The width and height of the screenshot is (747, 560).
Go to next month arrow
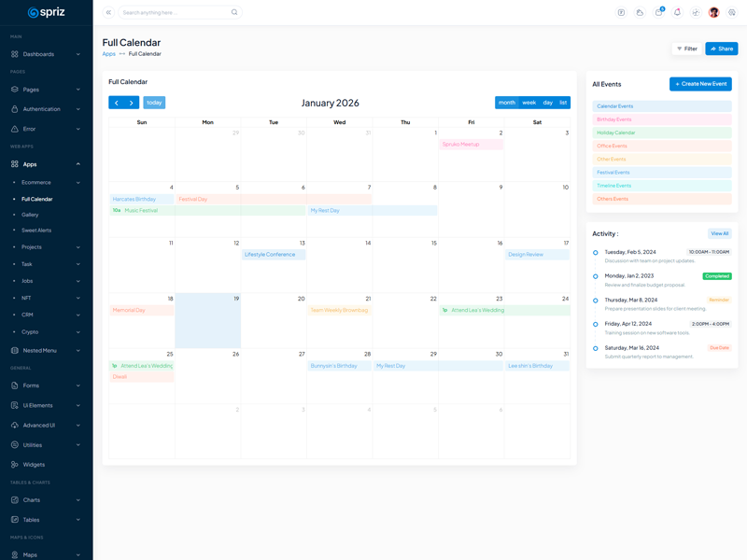[132, 103]
